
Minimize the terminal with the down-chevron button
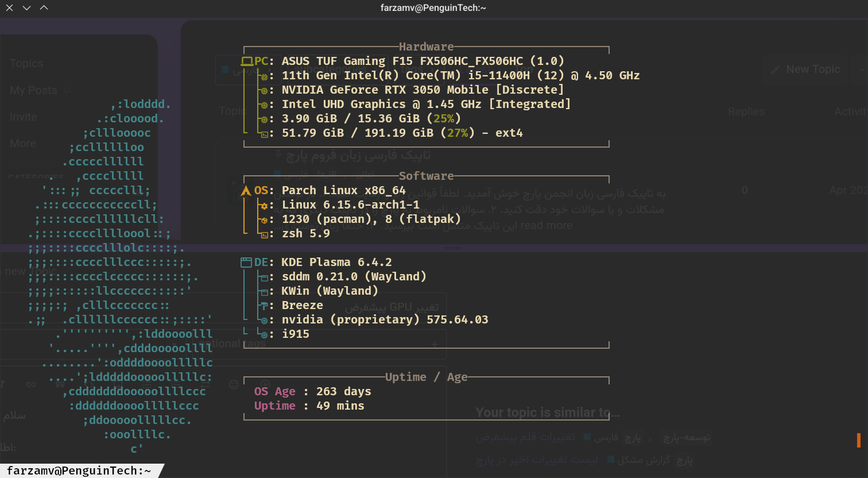(x=26, y=8)
